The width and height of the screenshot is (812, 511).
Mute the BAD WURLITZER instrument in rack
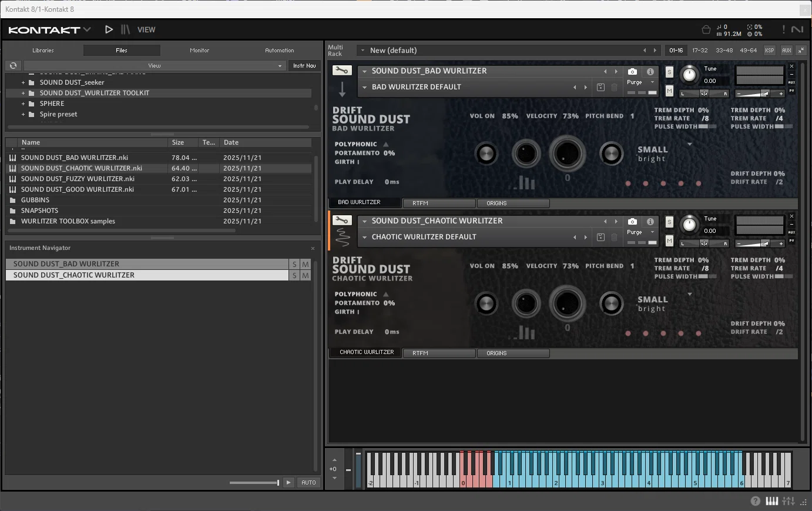pyautogui.click(x=669, y=91)
